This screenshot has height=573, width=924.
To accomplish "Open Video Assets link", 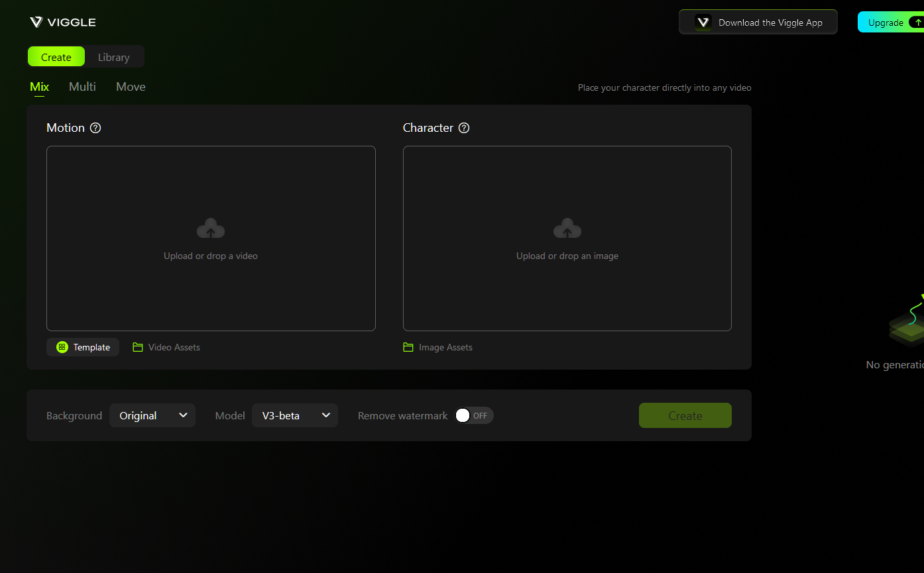I will click(166, 347).
